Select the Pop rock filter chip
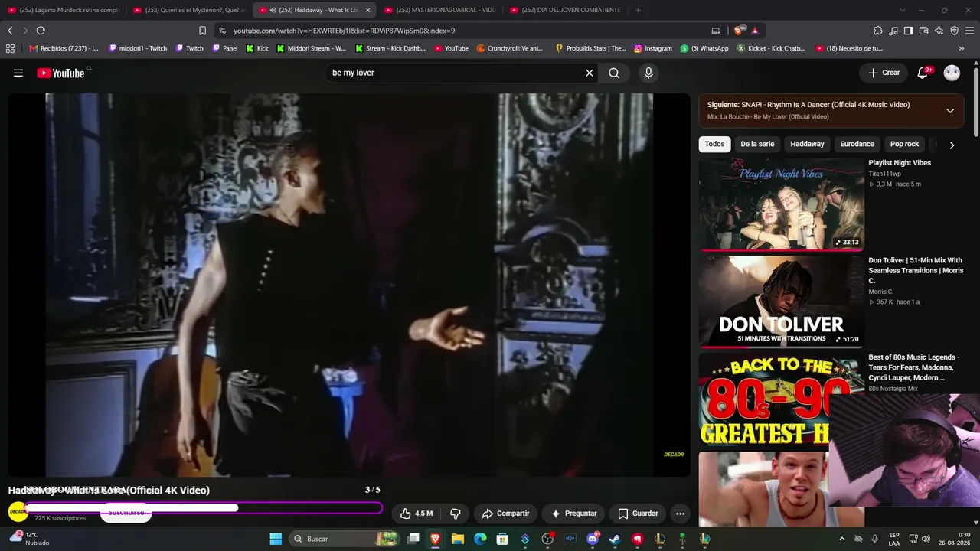The image size is (980, 551). (904, 144)
